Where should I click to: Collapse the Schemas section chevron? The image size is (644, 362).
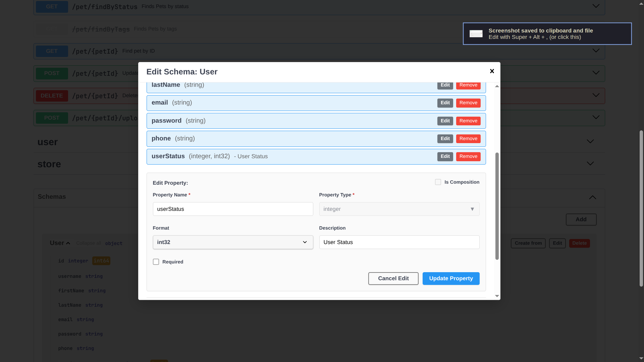click(593, 197)
